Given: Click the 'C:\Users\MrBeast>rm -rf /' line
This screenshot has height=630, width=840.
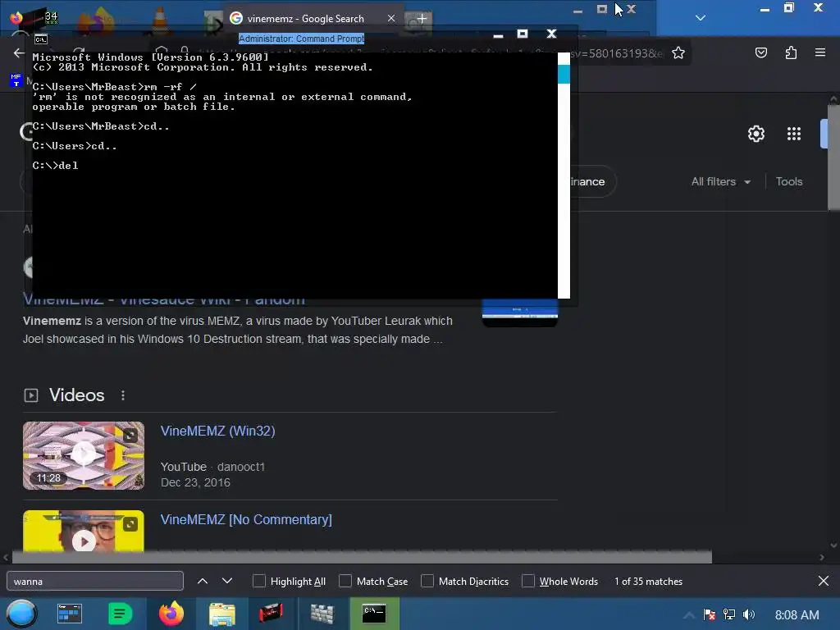Looking at the screenshot, I should tap(114, 87).
